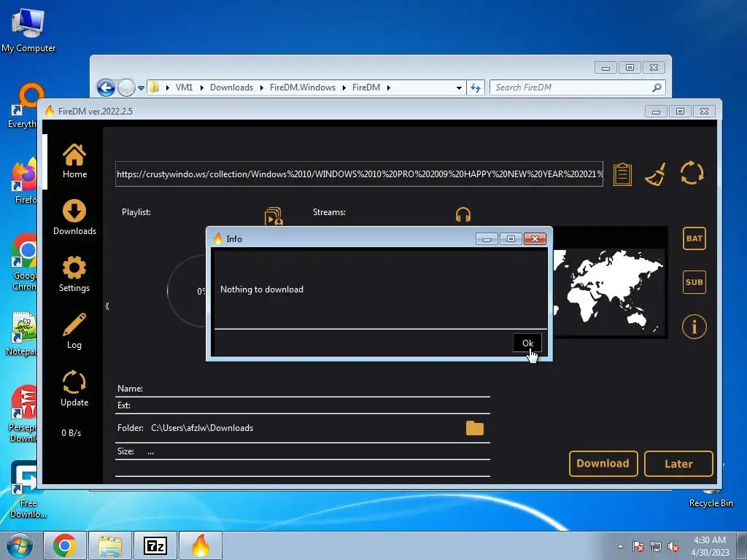The image size is (747, 560).
Task: Click the folder path C:\Users\afzlw\Downloads
Action: 202,428
